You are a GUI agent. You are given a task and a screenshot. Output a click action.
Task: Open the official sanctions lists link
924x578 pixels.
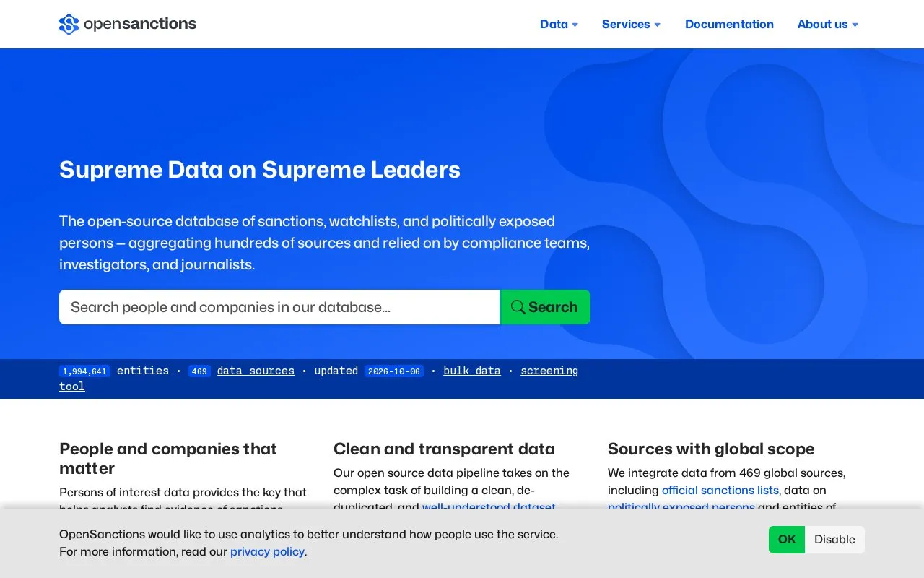pos(720,490)
